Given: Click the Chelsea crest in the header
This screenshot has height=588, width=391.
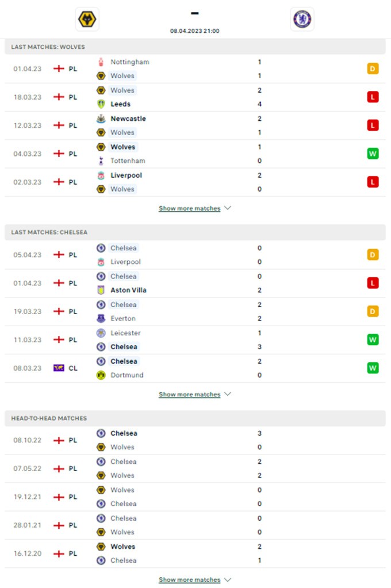Looking at the screenshot, I should tap(302, 20).
